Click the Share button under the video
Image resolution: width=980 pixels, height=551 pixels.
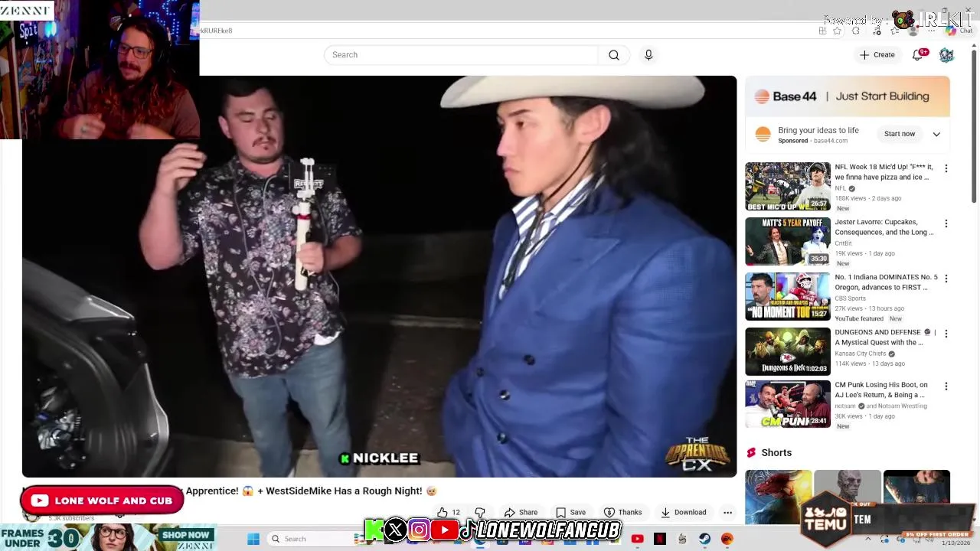point(521,513)
